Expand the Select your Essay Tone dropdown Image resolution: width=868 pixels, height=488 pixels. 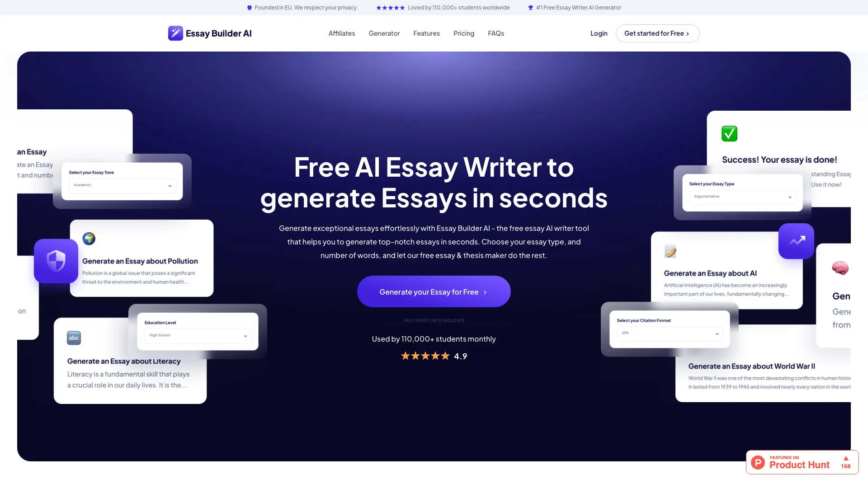[x=170, y=186]
